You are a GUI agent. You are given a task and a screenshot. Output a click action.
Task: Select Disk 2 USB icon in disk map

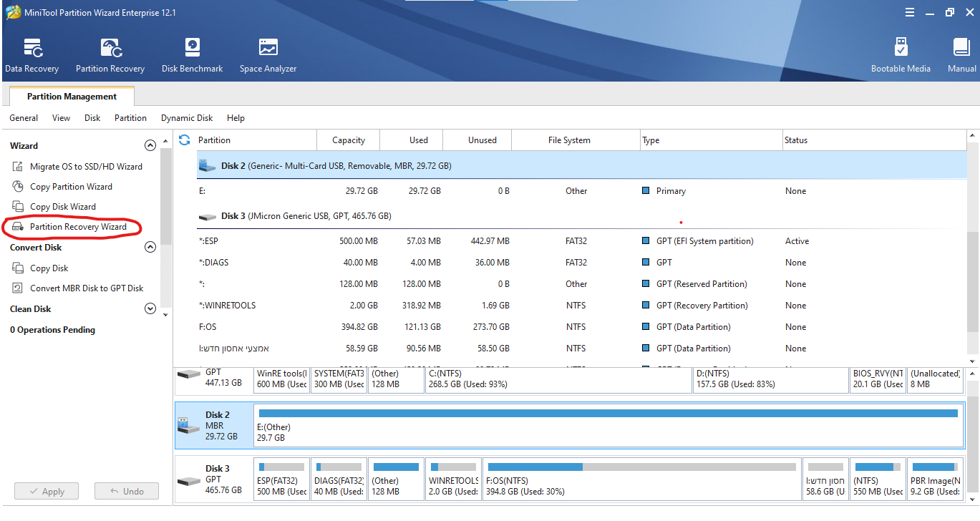tap(189, 425)
